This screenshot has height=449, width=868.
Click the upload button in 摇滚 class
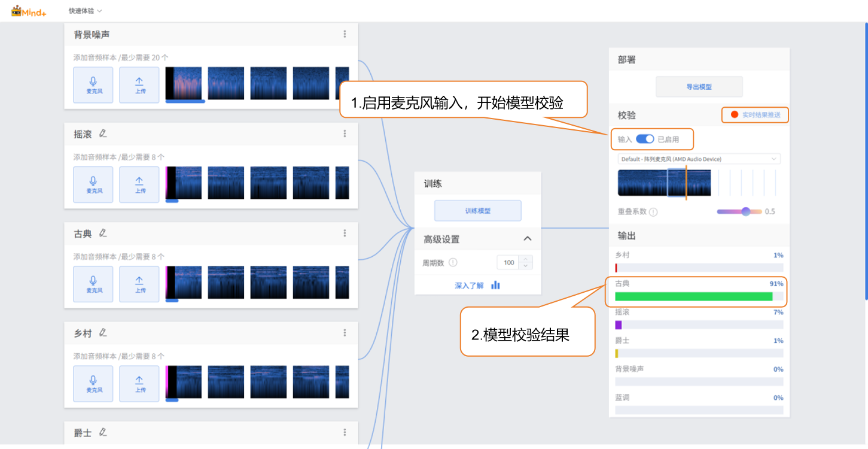coord(139,184)
